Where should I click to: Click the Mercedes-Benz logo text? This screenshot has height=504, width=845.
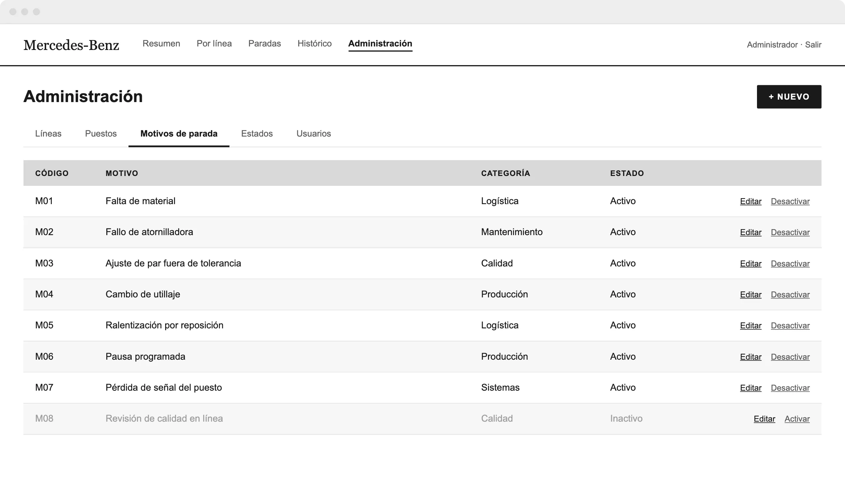click(x=71, y=45)
